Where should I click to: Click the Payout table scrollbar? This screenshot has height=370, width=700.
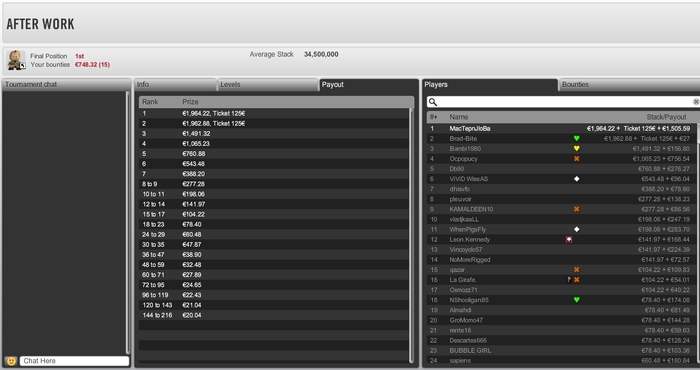tap(411, 235)
